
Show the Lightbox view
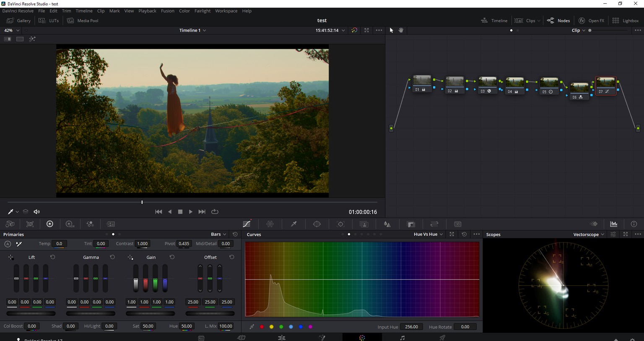tap(626, 21)
